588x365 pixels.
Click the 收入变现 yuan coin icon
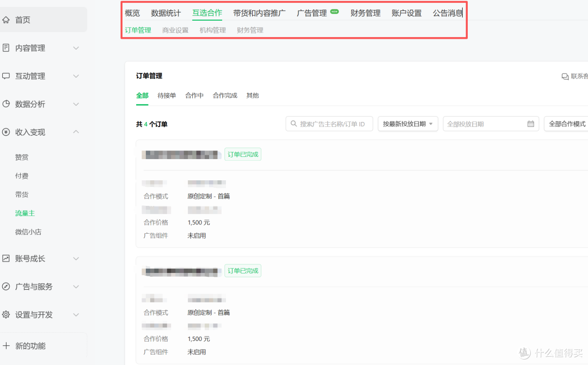(x=6, y=132)
